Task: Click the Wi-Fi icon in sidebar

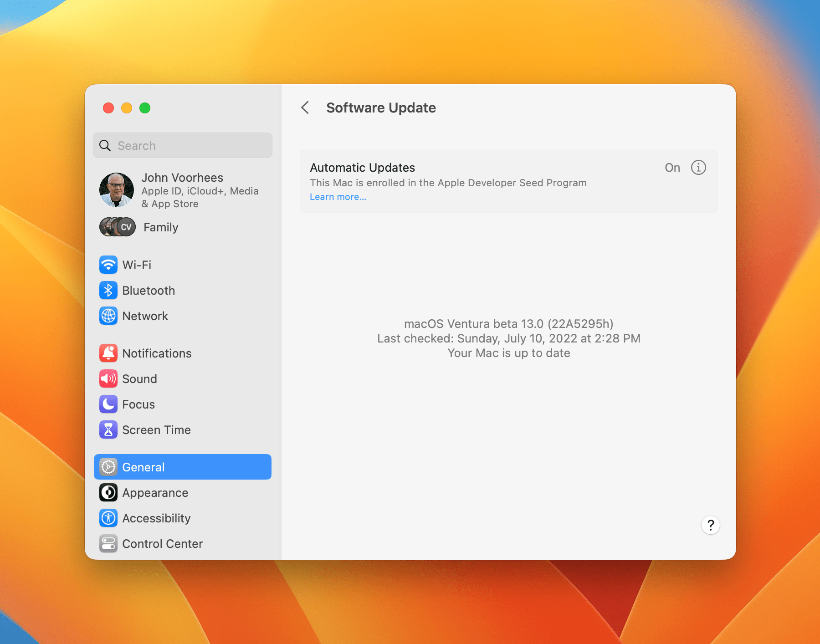Action: coord(108,265)
